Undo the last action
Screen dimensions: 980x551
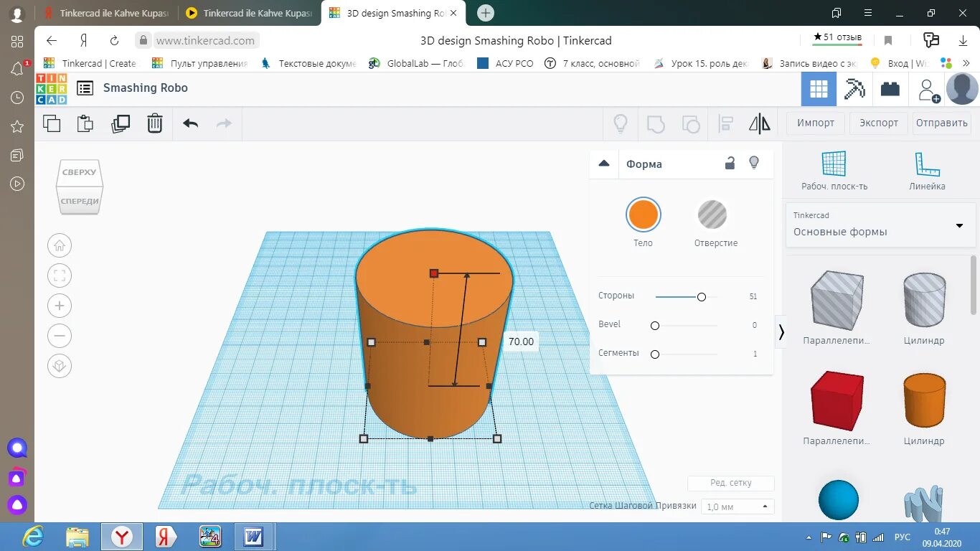point(190,123)
